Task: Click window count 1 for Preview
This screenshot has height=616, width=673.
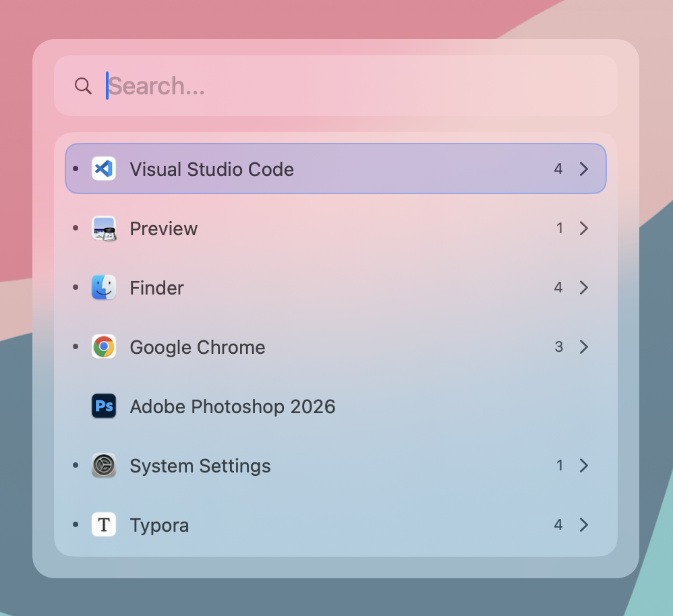Action: [559, 228]
